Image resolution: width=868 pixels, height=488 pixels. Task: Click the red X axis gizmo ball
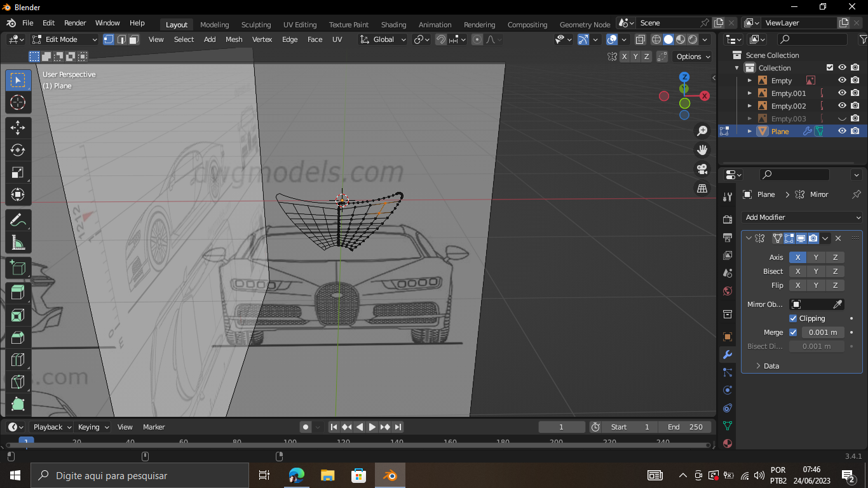(705, 96)
